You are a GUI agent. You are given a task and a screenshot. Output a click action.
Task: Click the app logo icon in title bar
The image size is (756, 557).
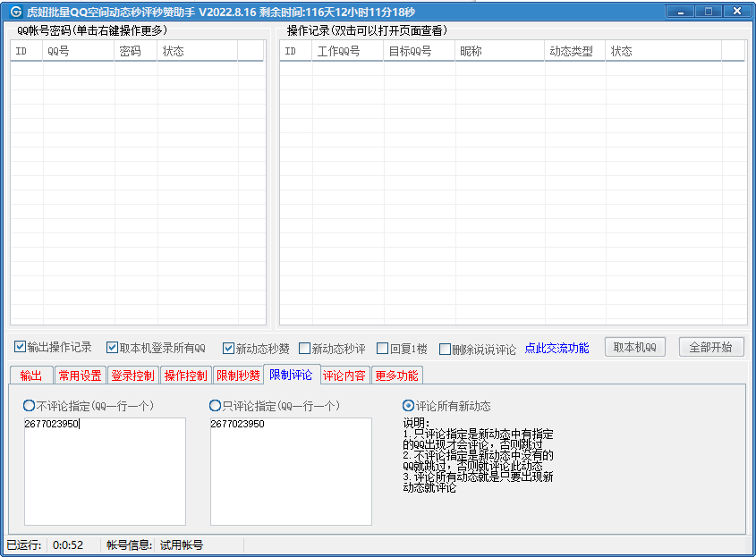click(x=15, y=12)
